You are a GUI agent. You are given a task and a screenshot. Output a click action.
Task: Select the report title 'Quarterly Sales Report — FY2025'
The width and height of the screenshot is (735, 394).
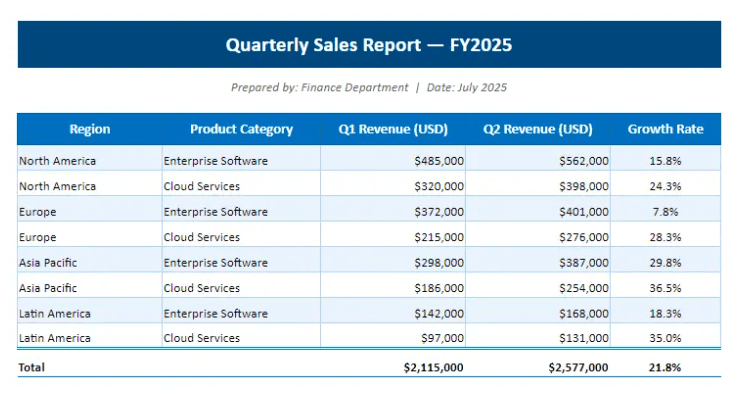tap(369, 45)
